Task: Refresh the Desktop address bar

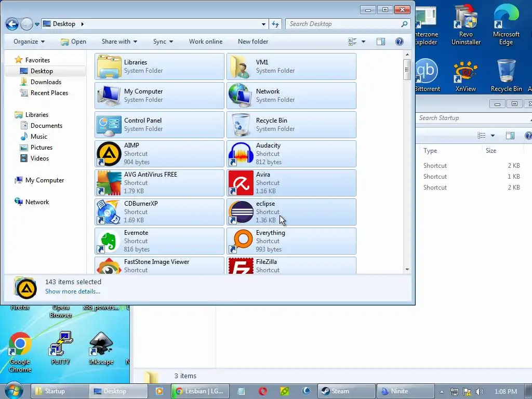Action: [x=275, y=24]
